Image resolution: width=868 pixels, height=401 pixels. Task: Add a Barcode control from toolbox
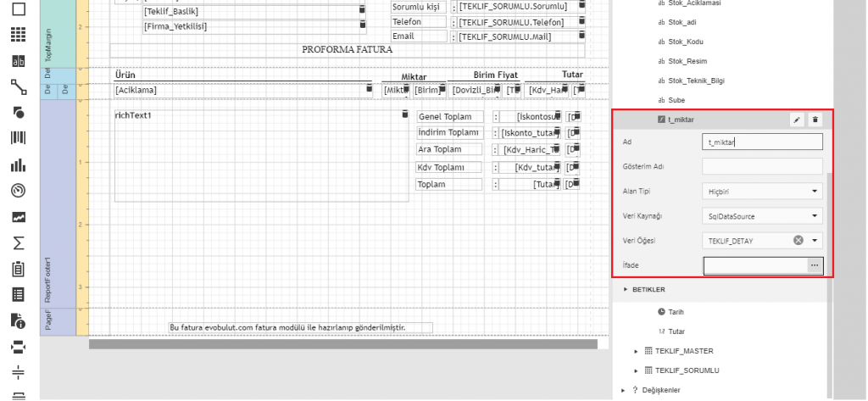coord(17,137)
